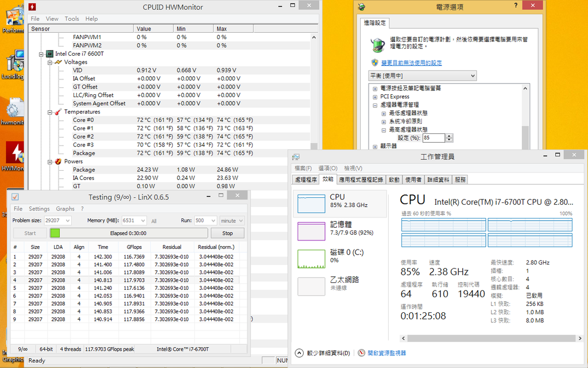The height and width of the screenshot is (368, 588).
Task: Sort by the GFlops column header
Action: [x=134, y=247]
